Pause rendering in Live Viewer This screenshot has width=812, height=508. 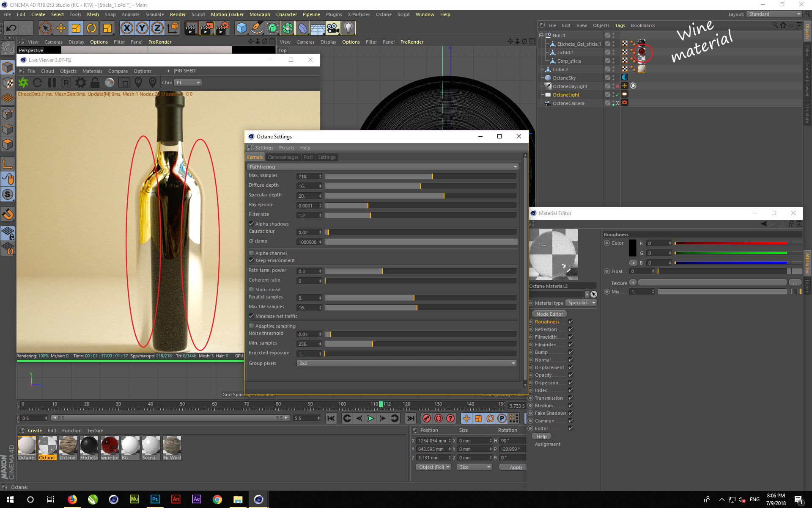click(52, 83)
